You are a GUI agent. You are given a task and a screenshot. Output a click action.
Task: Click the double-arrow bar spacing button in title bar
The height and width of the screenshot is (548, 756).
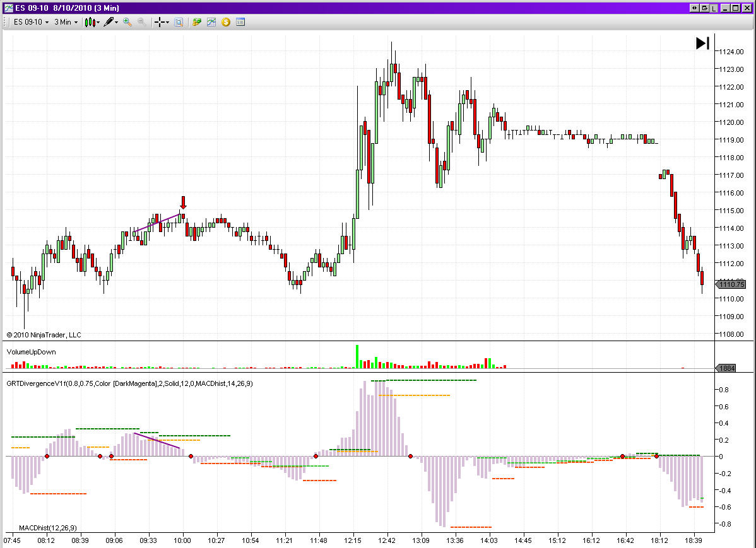coord(694,8)
